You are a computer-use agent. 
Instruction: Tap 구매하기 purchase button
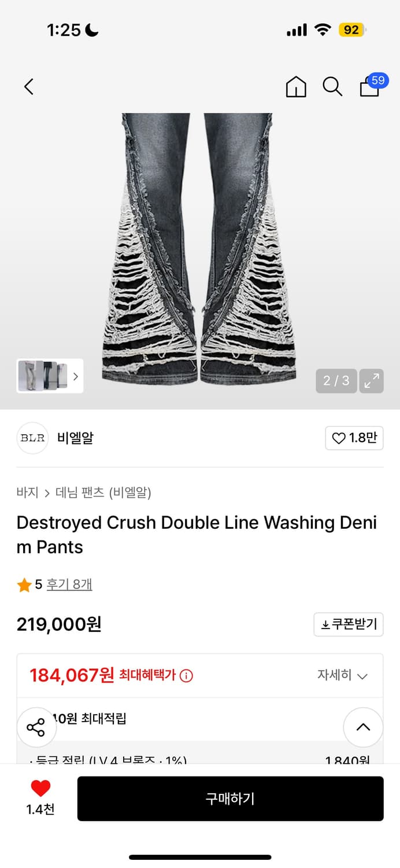(x=230, y=799)
